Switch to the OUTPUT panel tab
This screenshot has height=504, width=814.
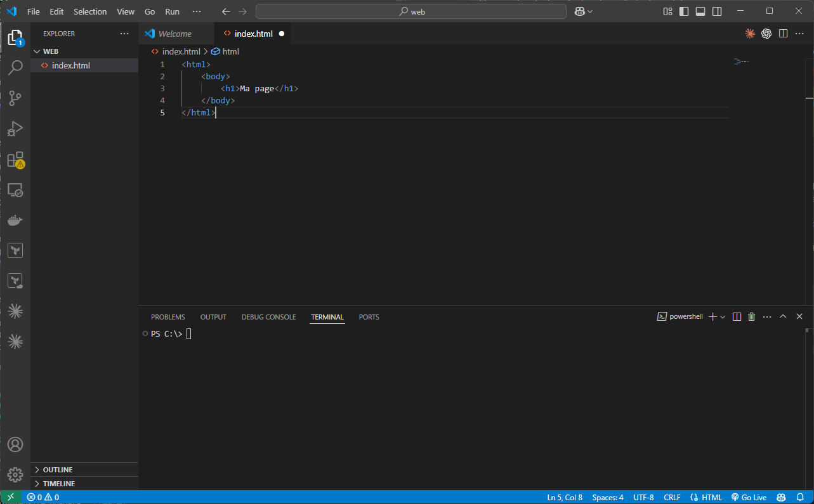click(x=213, y=317)
